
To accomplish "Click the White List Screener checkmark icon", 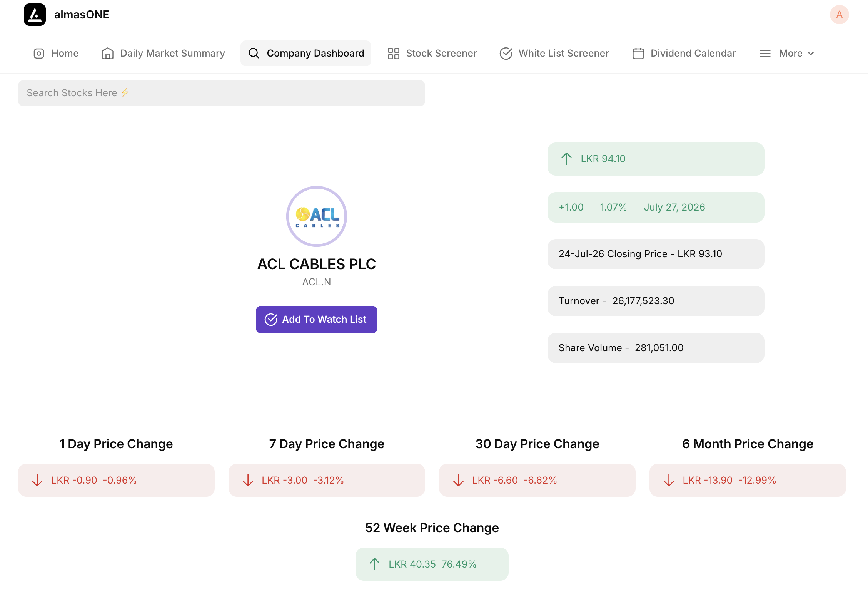I will pos(506,53).
